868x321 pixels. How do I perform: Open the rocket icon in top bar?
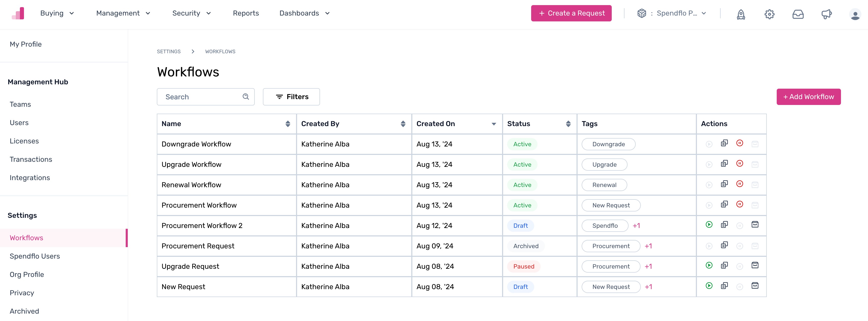click(x=741, y=14)
